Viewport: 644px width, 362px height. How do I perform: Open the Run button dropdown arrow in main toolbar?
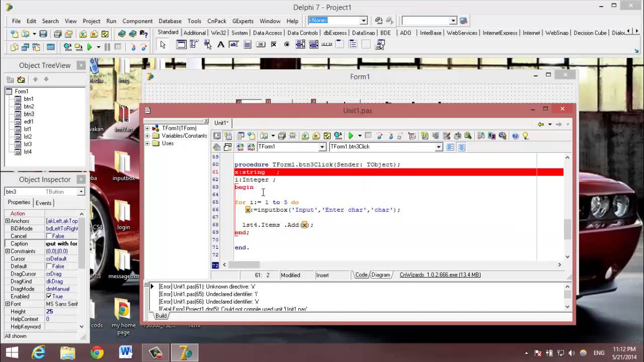pyautogui.click(x=99, y=47)
